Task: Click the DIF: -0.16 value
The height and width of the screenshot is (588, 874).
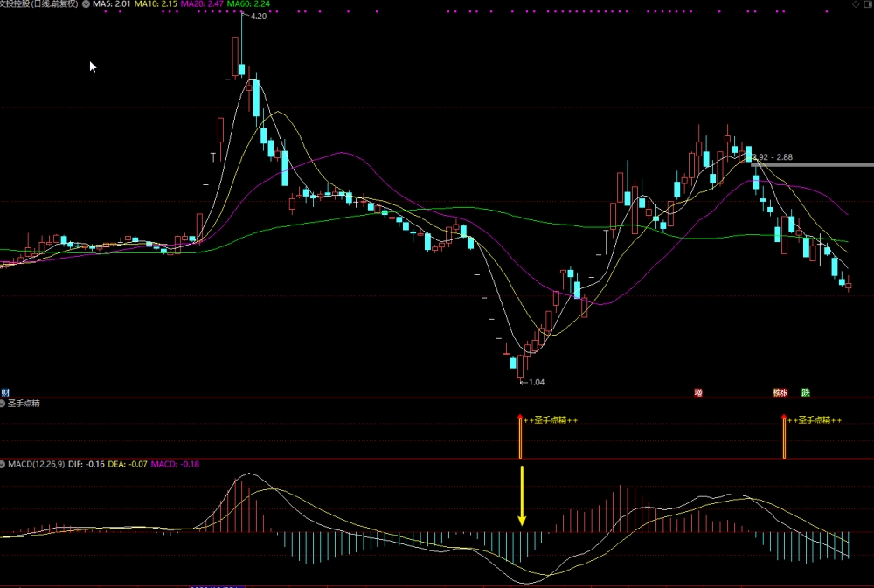Action: click(87, 464)
